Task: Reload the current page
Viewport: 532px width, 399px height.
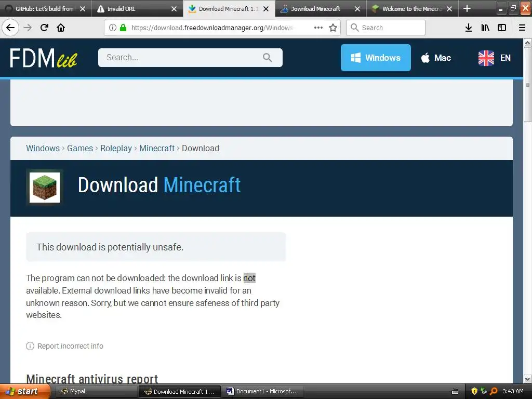Action: [x=44, y=28]
